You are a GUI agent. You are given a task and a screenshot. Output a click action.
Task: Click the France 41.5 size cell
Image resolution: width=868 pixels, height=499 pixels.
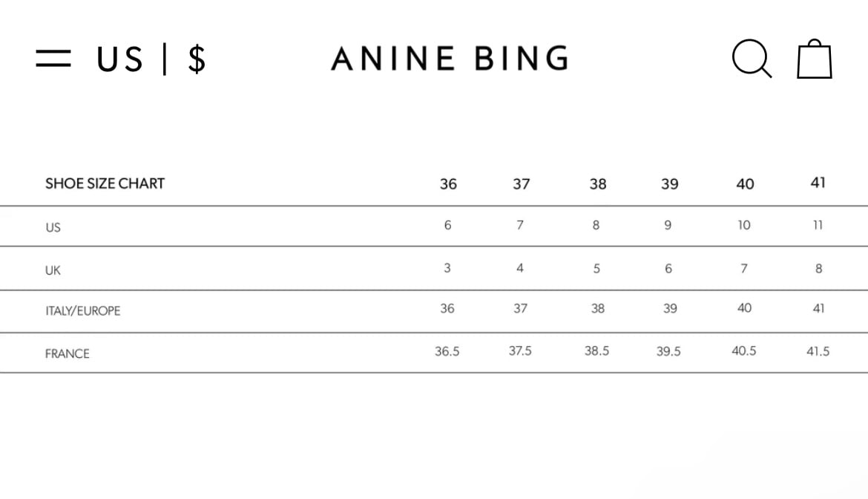(x=818, y=351)
